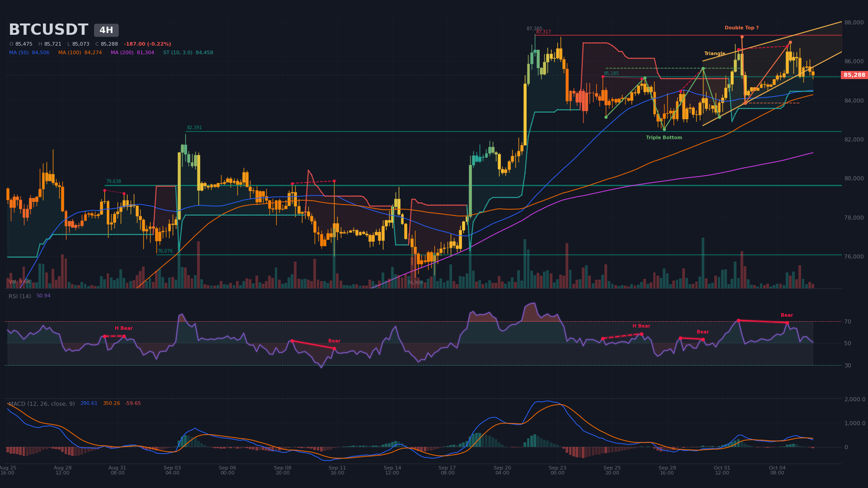Click the Triple Bottom pattern label
The image size is (868, 488).
(x=664, y=138)
